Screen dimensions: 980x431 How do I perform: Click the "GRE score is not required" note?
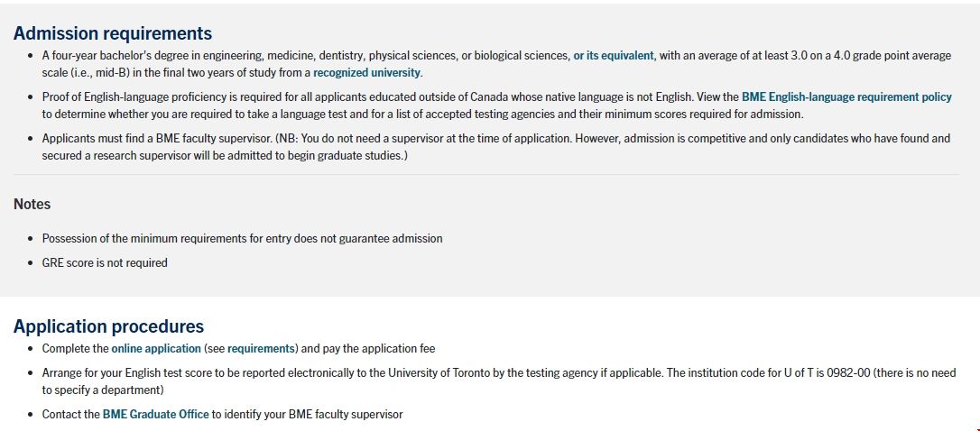(105, 263)
